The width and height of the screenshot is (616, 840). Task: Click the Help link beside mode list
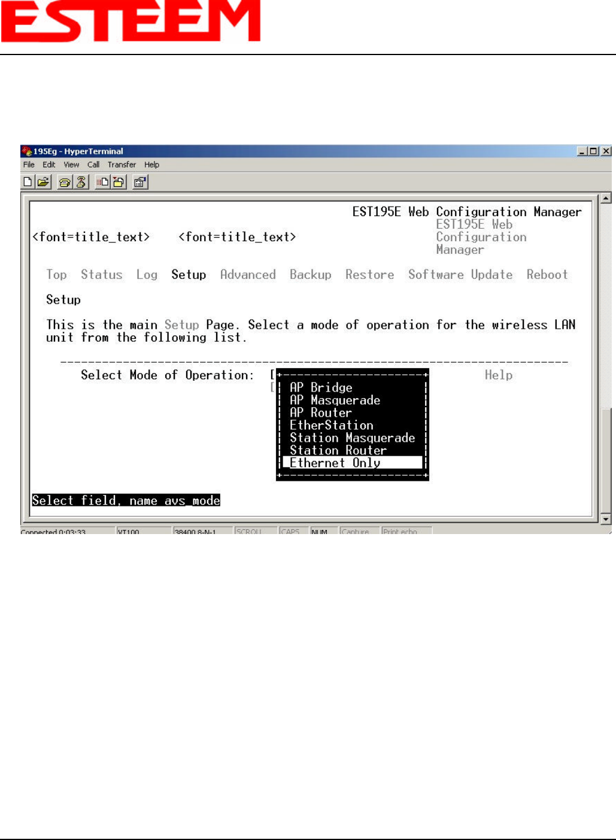499,375
